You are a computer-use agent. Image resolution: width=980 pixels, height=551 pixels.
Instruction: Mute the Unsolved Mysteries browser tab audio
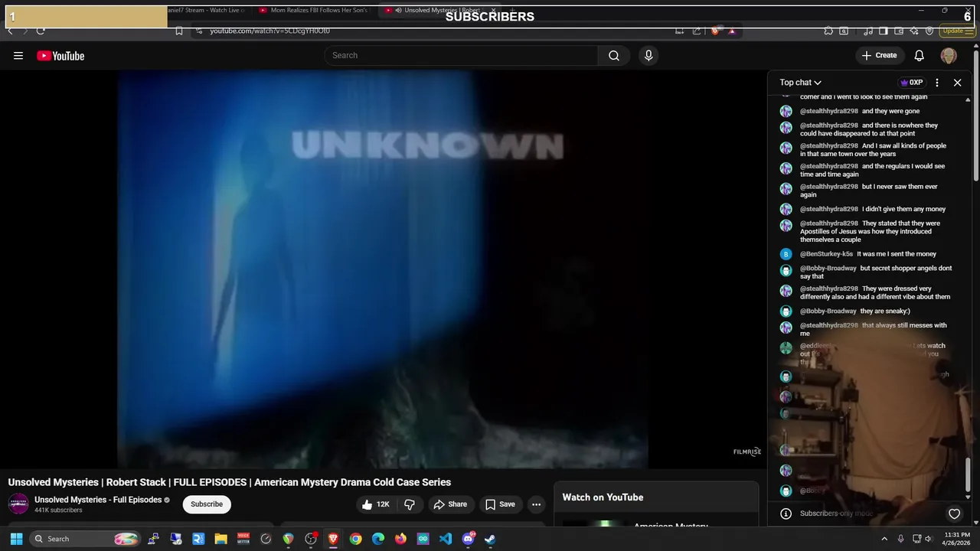tap(398, 11)
